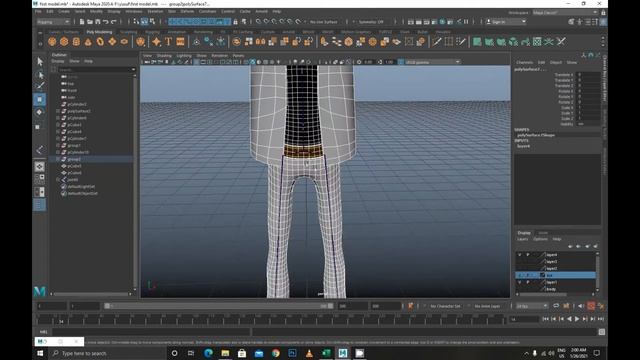
Task: Expand the group2 node in Outliner
Action: point(58,159)
